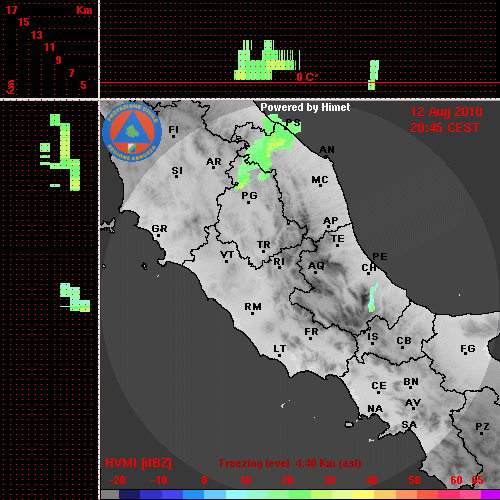The height and width of the screenshot is (500, 500).
Task: Click the FG city label
Action: pyautogui.click(x=468, y=350)
